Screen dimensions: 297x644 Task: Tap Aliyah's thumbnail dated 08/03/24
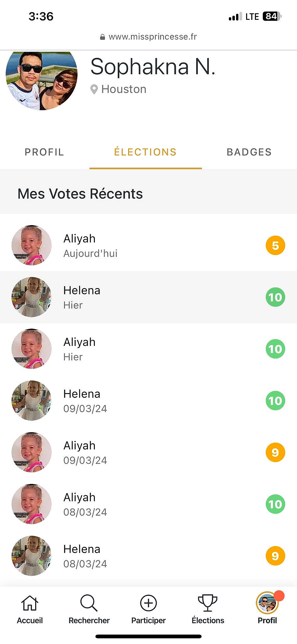[31, 504]
